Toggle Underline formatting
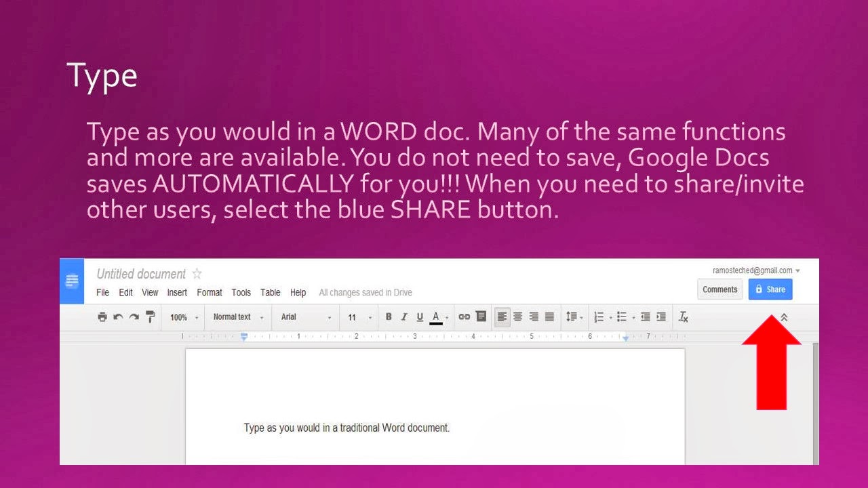 click(x=420, y=317)
